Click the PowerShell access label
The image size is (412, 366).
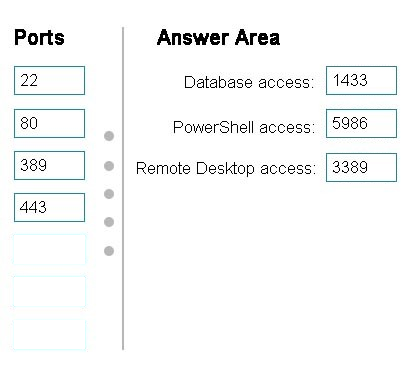(244, 127)
